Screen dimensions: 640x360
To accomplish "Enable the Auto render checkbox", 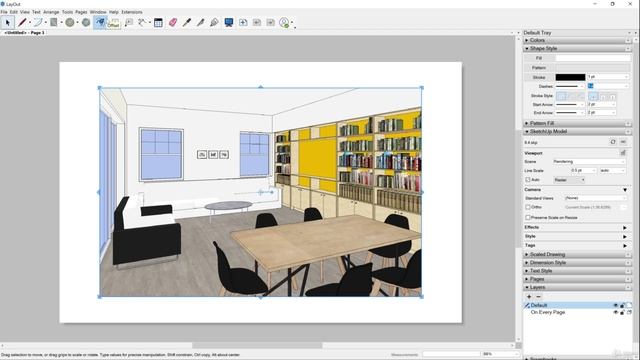I will [528, 180].
